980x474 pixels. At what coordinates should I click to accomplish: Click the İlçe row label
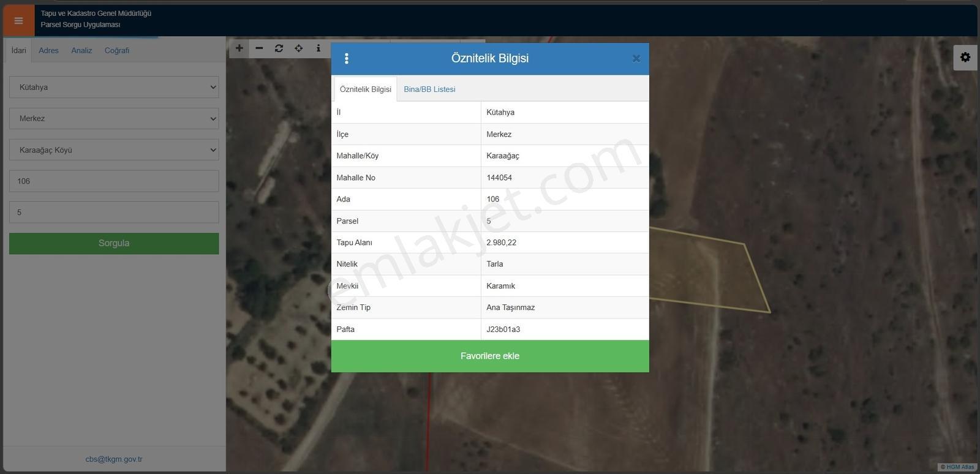pos(342,134)
